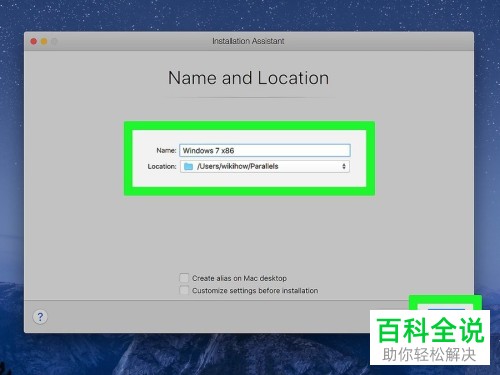Image resolution: width=500 pixels, height=375 pixels.
Task: Click the blue folder icon in Location
Action: tap(189, 166)
